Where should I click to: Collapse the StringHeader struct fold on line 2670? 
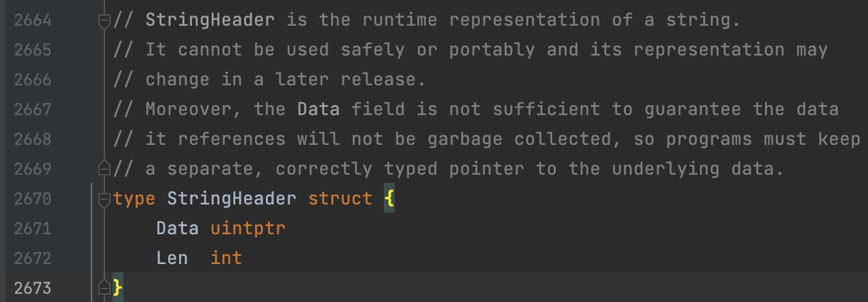click(x=104, y=199)
